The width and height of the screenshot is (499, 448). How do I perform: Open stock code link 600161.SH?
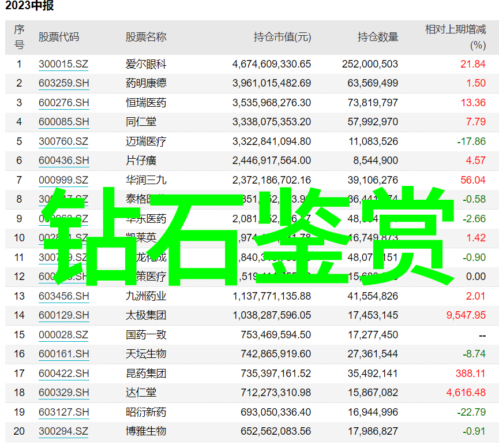point(63,354)
